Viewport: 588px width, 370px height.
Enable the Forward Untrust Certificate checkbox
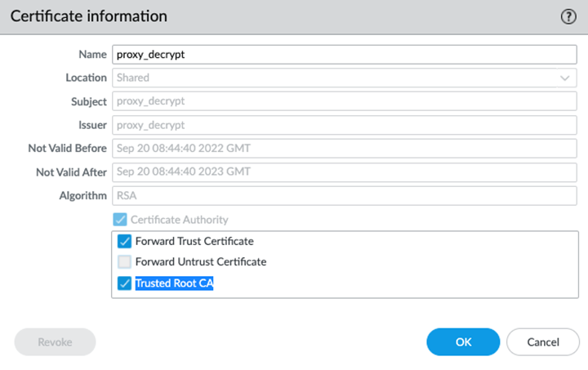(124, 262)
